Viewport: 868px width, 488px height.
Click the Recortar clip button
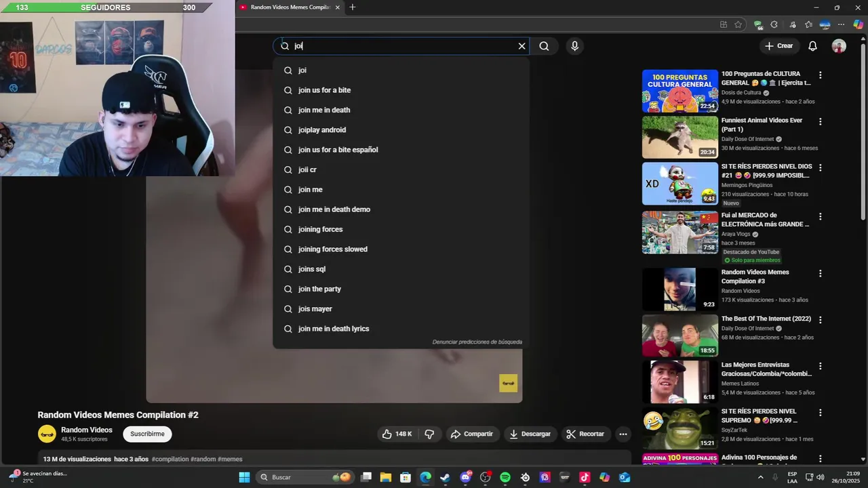tap(585, 434)
